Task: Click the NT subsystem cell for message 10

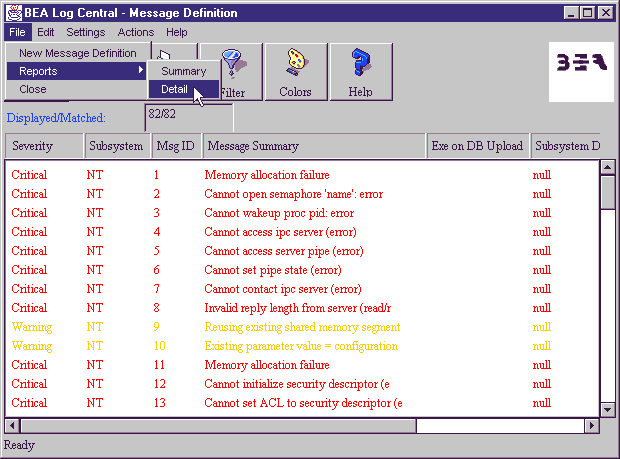Action: coord(95,346)
